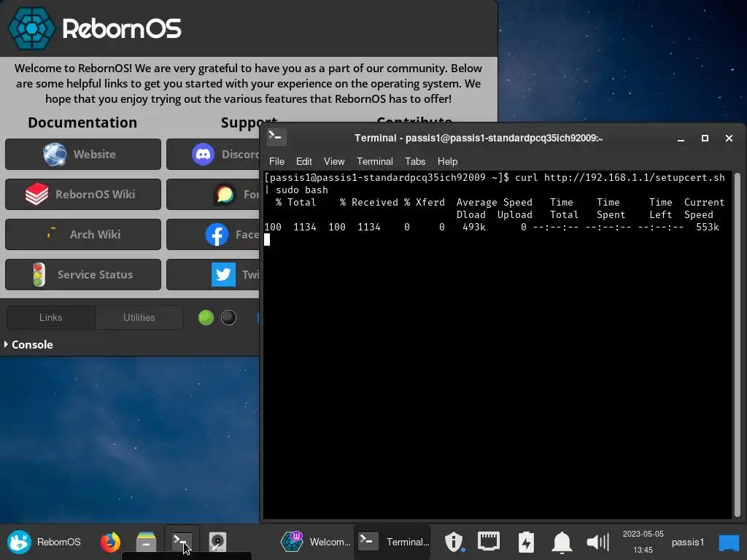
Task: Click the dark status indicator dot
Action: (228, 318)
